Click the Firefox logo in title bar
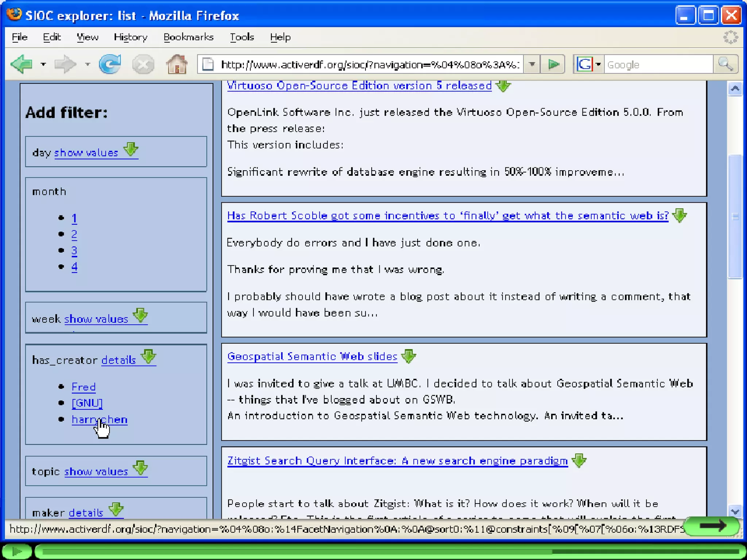The height and width of the screenshot is (560, 747). coord(14,15)
